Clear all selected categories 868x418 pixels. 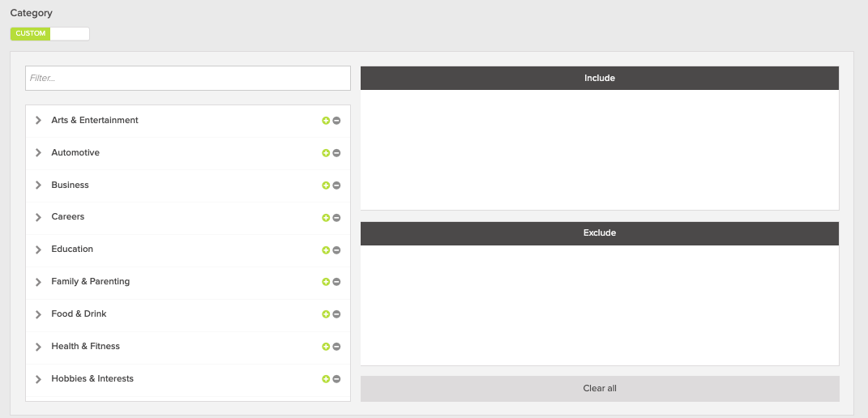600,389
